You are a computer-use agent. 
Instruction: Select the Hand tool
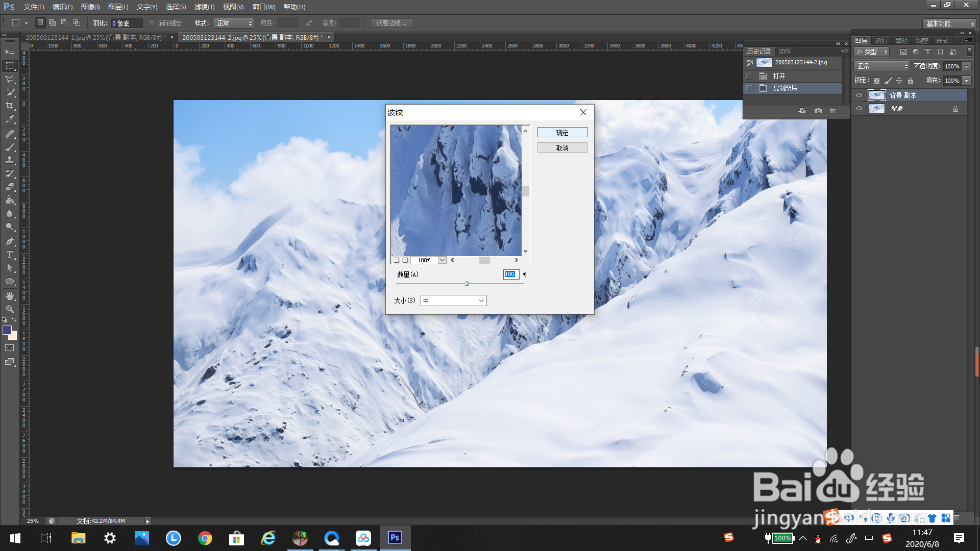[10, 296]
